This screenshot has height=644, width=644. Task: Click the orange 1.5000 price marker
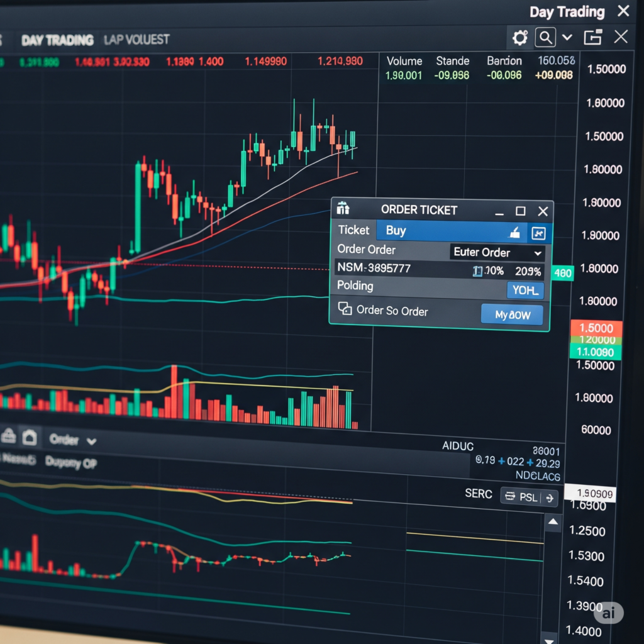coord(595,328)
